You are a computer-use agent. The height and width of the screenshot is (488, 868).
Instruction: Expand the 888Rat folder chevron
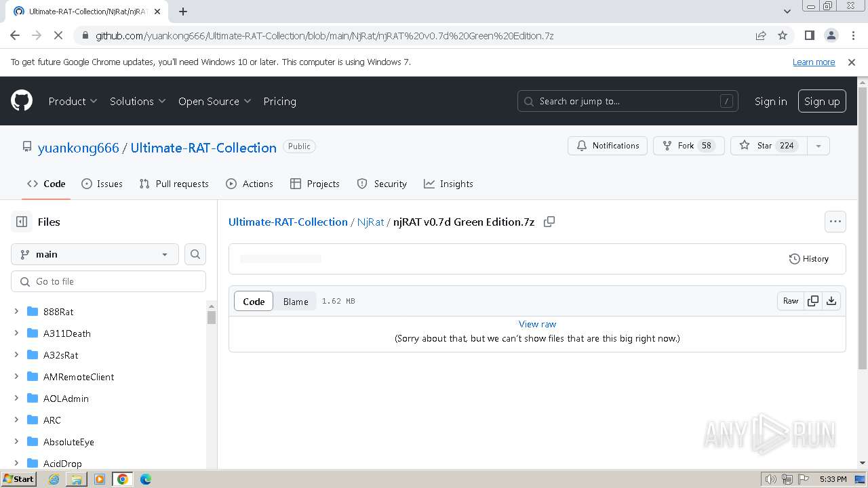(x=16, y=312)
